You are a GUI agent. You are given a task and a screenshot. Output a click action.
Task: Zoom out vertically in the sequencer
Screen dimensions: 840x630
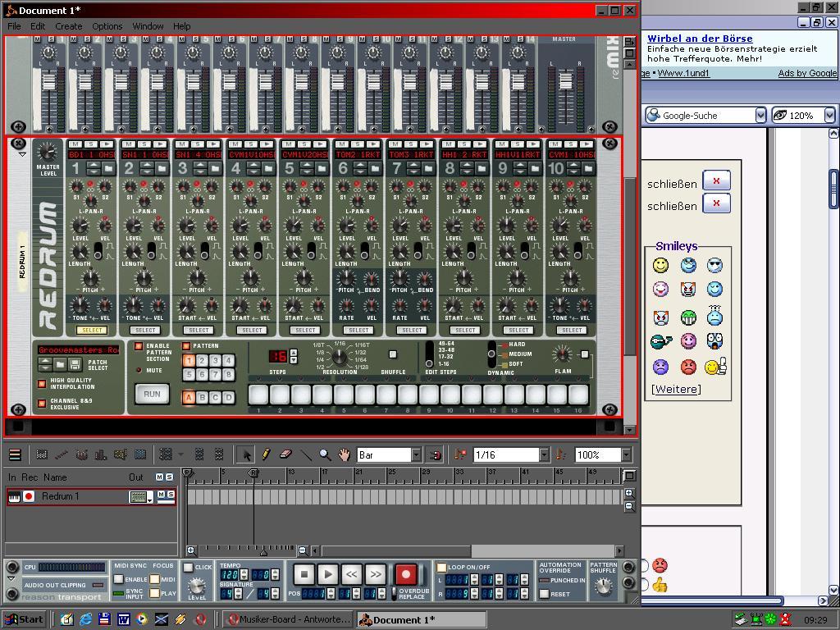630,506
